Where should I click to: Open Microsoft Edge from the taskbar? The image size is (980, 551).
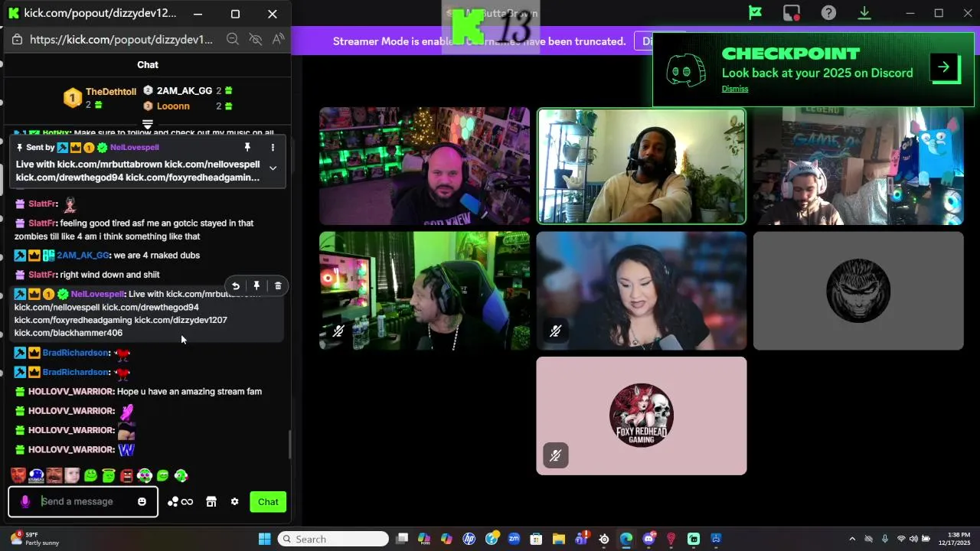coord(626,539)
